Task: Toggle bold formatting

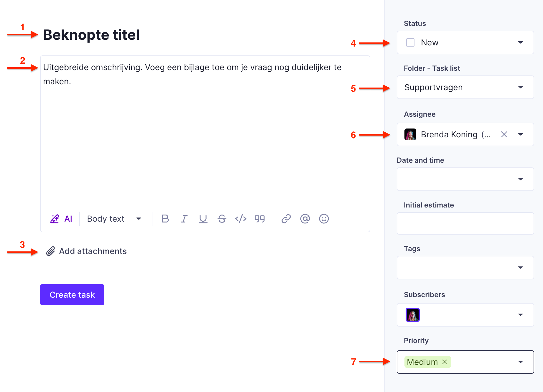Action: 165,219
